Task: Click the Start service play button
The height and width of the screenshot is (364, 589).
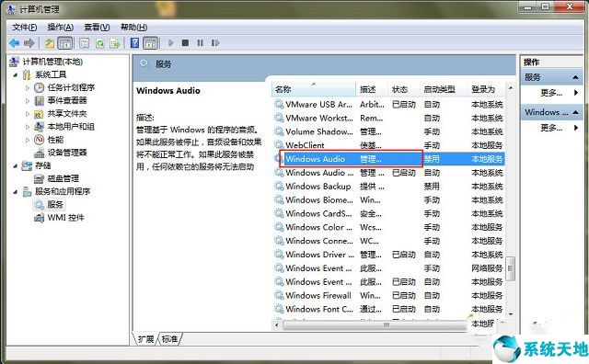Action: [170, 43]
